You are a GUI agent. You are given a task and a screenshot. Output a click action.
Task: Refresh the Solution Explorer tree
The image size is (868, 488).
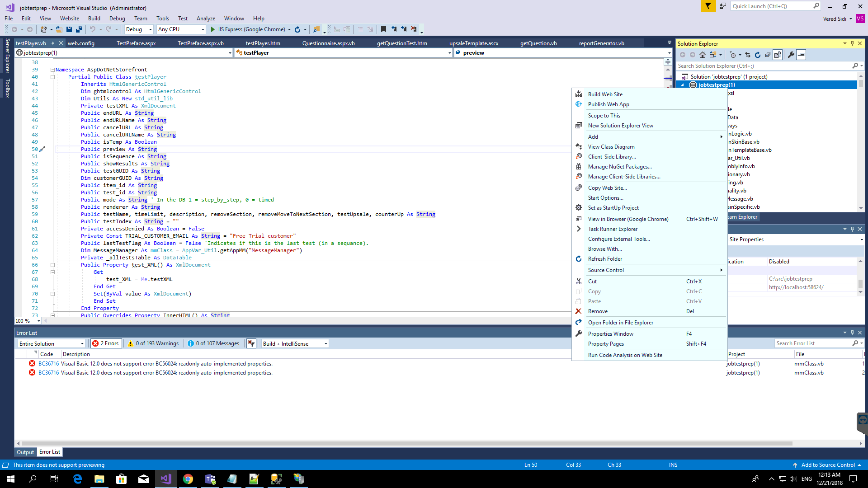click(758, 55)
